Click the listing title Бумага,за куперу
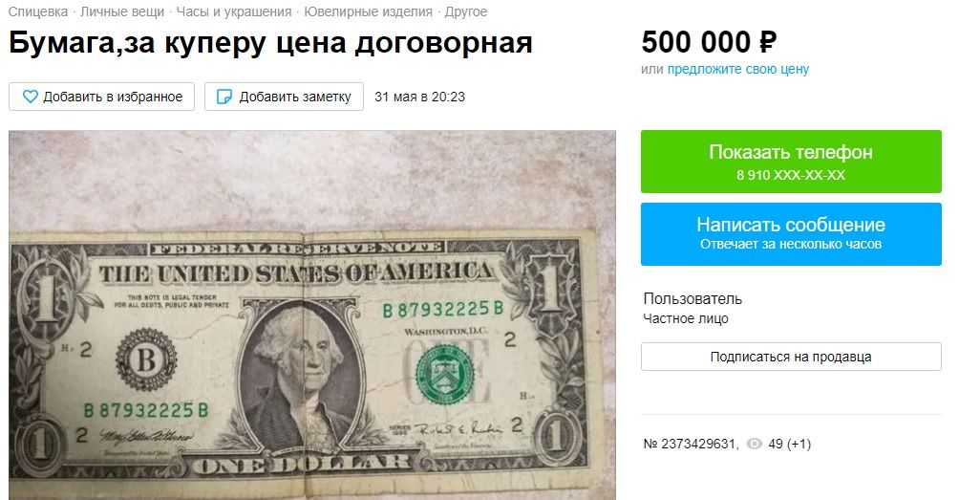 pos(270,43)
